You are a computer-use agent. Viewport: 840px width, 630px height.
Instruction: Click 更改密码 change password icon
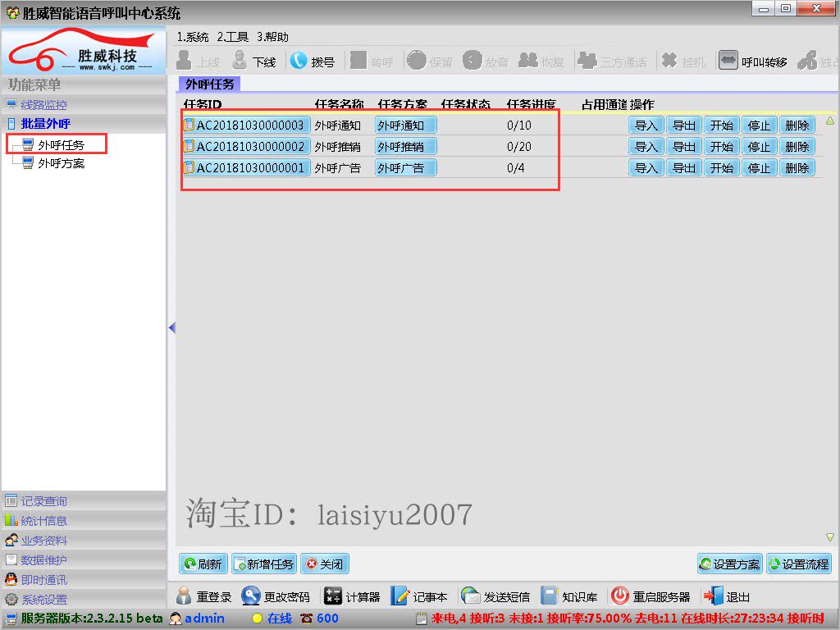(251, 596)
